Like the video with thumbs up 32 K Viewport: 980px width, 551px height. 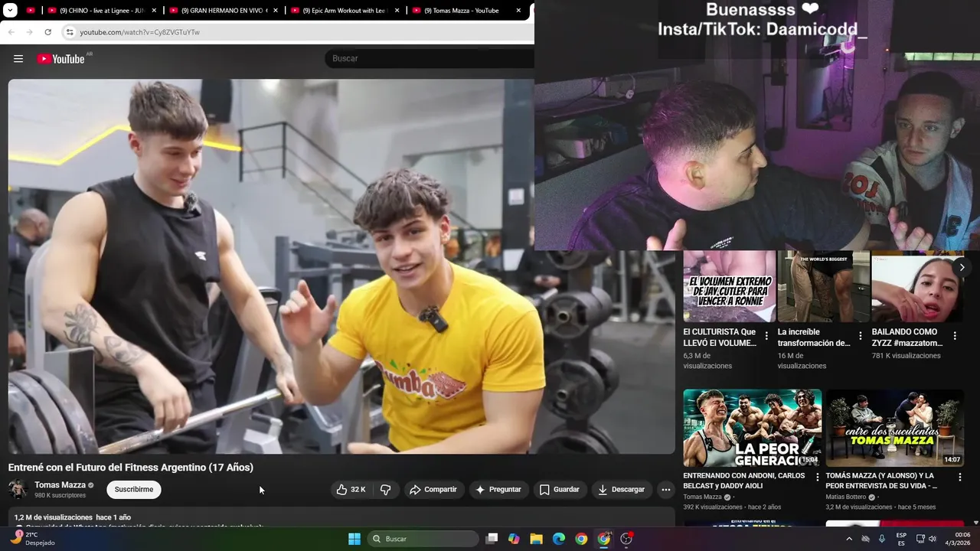pos(351,490)
